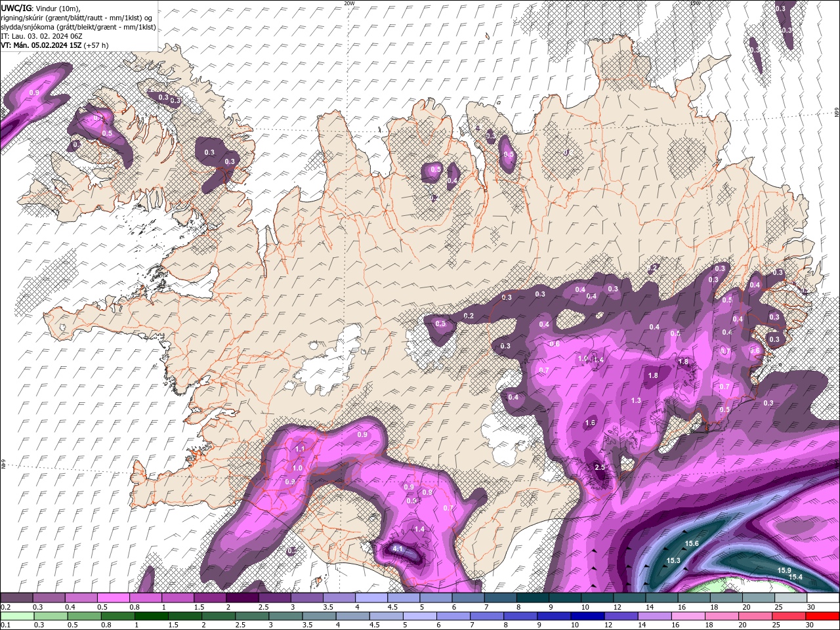840x630 pixels.
Task: Click the 15.3 precipitation value on the map
Action: [x=673, y=560]
